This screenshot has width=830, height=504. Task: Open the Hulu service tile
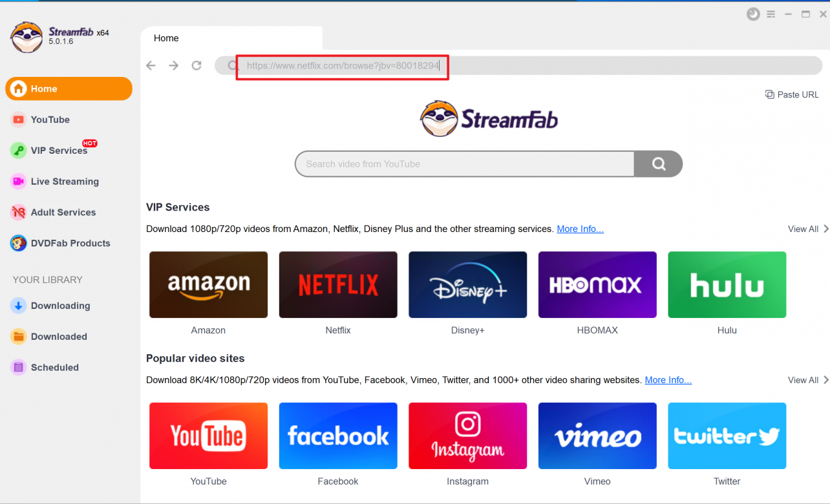pyautogui.click(x=727, y=285)
